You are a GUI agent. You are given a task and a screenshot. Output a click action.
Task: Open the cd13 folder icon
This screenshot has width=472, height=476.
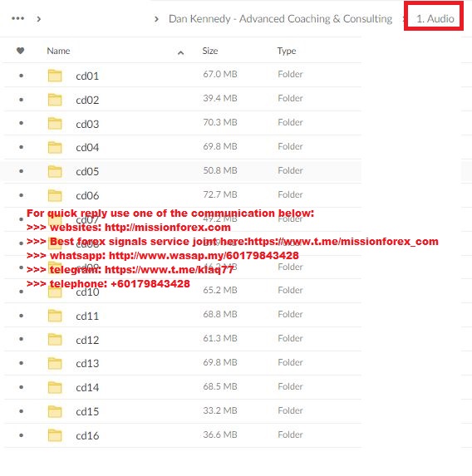point(55,363)
